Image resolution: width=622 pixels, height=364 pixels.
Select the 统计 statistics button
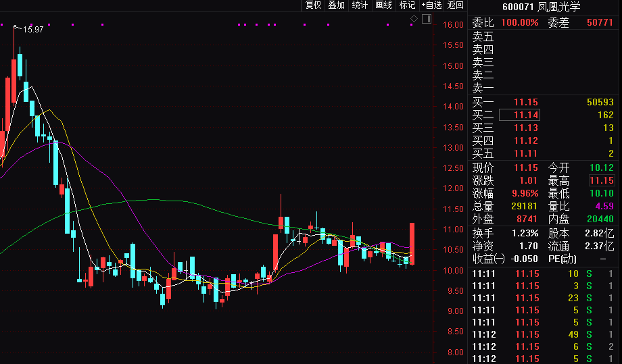[x=360, y=5]
